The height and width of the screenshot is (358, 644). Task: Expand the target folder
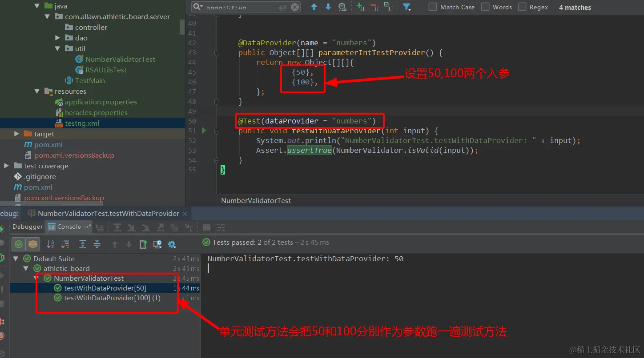pos(16,134)
